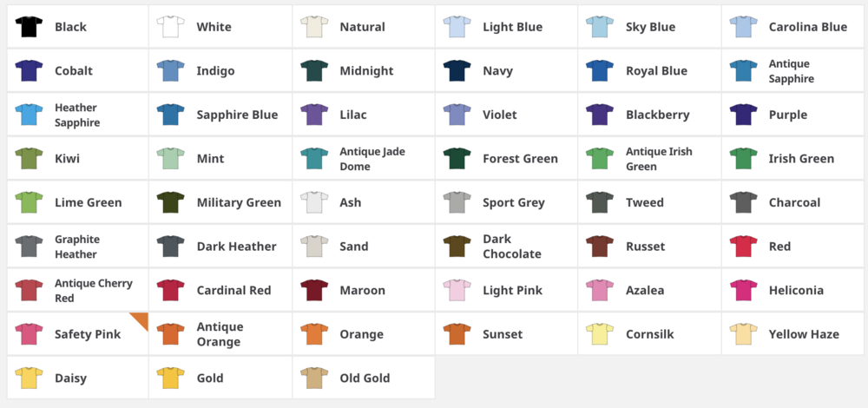
Task: Select the Carolina Blue color option
Action: point(793,27)
